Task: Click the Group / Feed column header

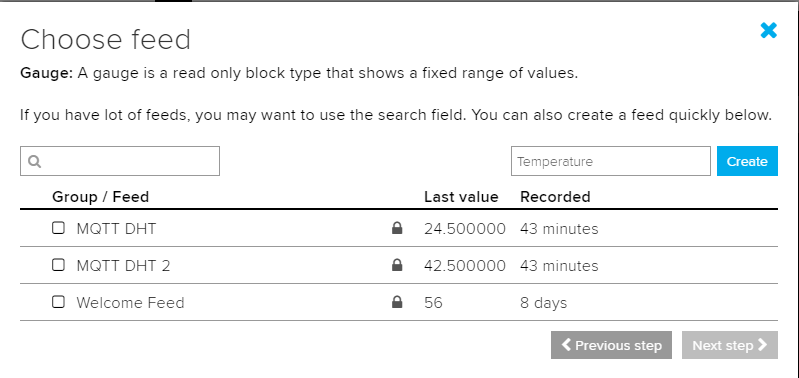Action: click(100, 197)
